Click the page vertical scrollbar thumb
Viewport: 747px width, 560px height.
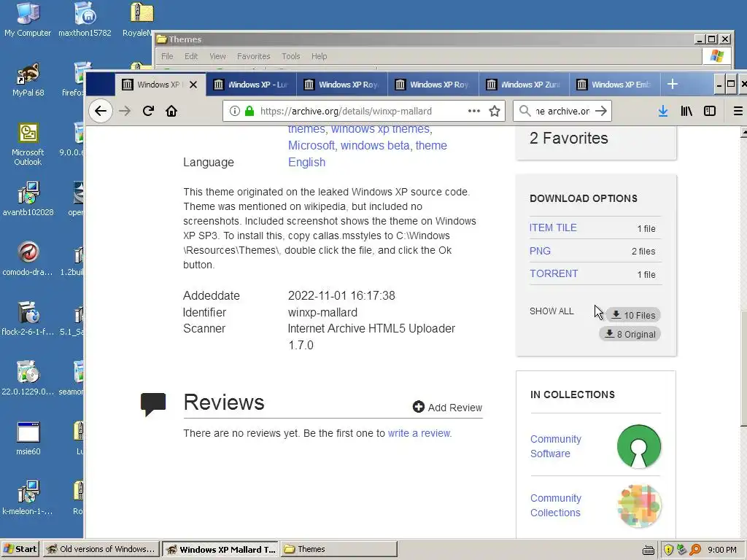pos(743,368)
